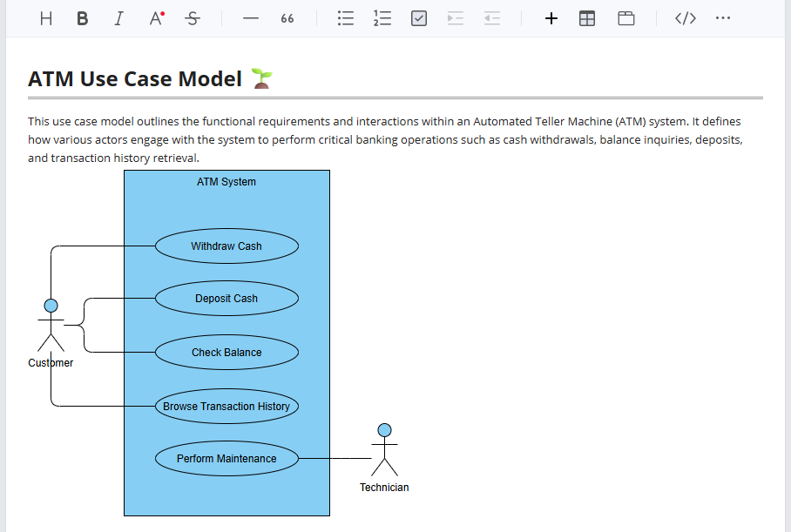The image size is (791, 532).
Task: Insert a horizontal line
Action: 251,18
